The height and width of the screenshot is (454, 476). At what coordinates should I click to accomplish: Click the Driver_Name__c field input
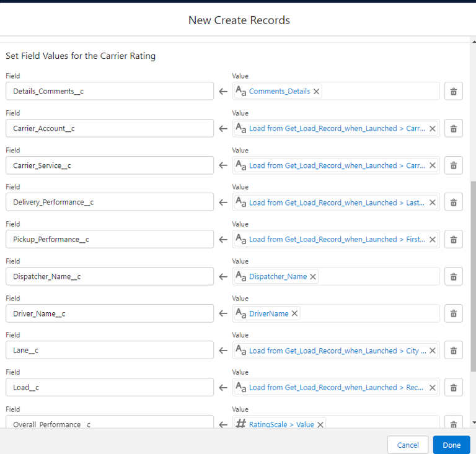click(110, 313)
